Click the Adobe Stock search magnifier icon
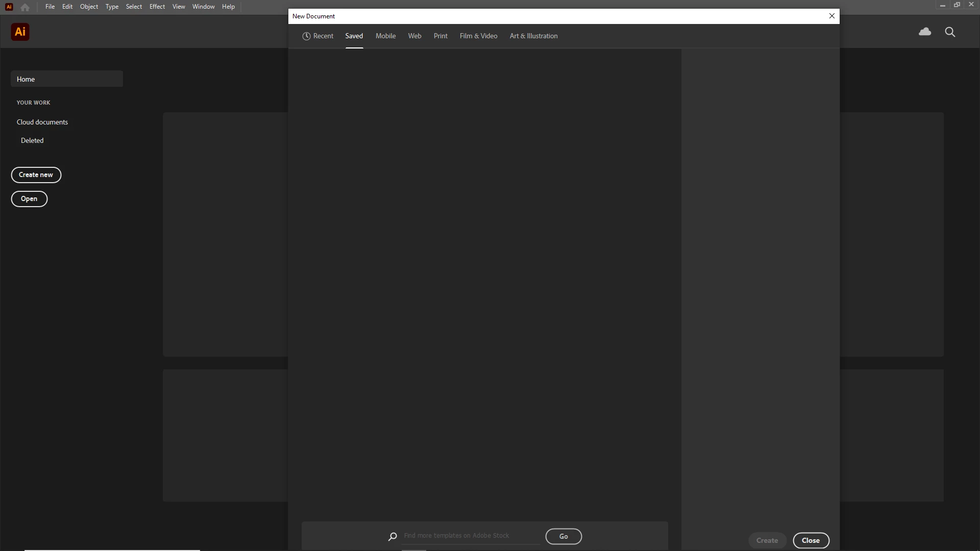This screenshot has height=551, width=980. 393,536
